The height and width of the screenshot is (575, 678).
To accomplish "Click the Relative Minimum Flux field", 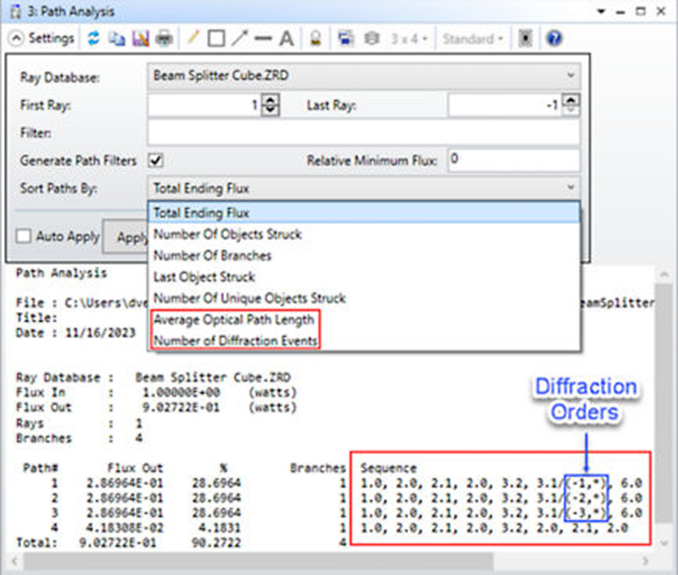I will coord(514,160).
